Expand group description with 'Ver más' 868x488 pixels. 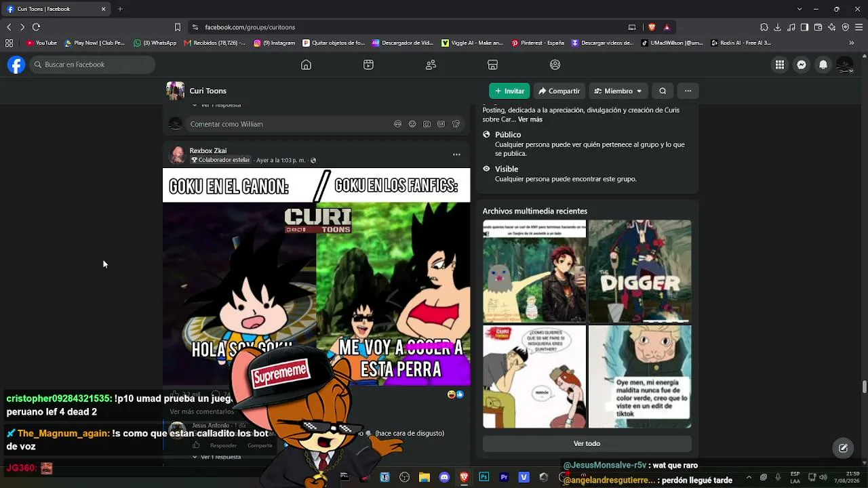[530, 119]
